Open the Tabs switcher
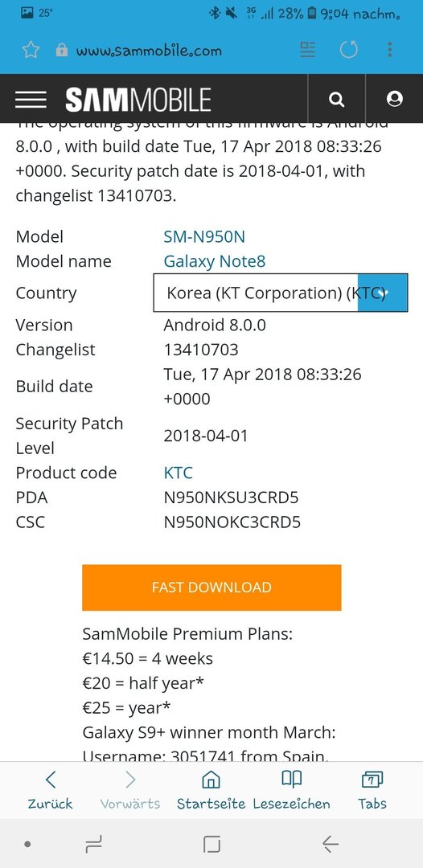This screenshot has width=423, height=868. pos(372,791)
